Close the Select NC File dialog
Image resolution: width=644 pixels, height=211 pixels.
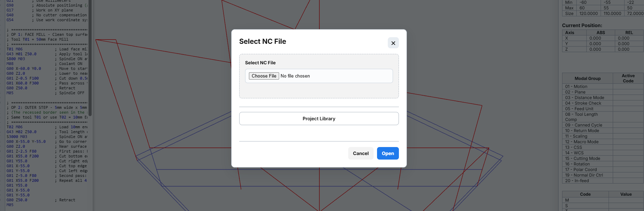393,43
